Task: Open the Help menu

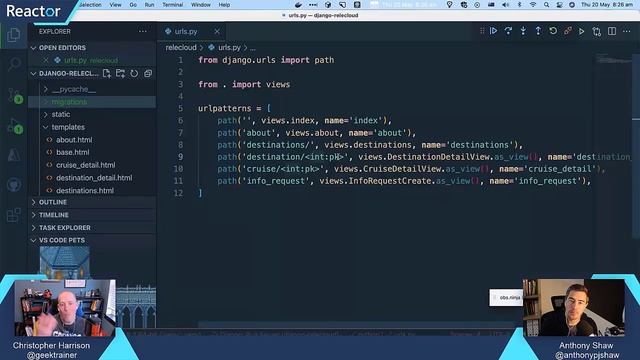Action: point(224,5)
